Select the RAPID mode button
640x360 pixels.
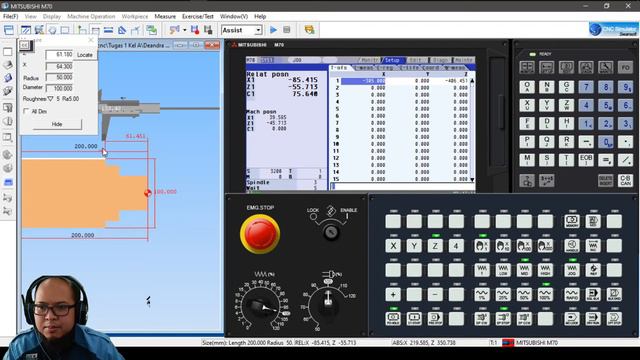click(572, 294)
